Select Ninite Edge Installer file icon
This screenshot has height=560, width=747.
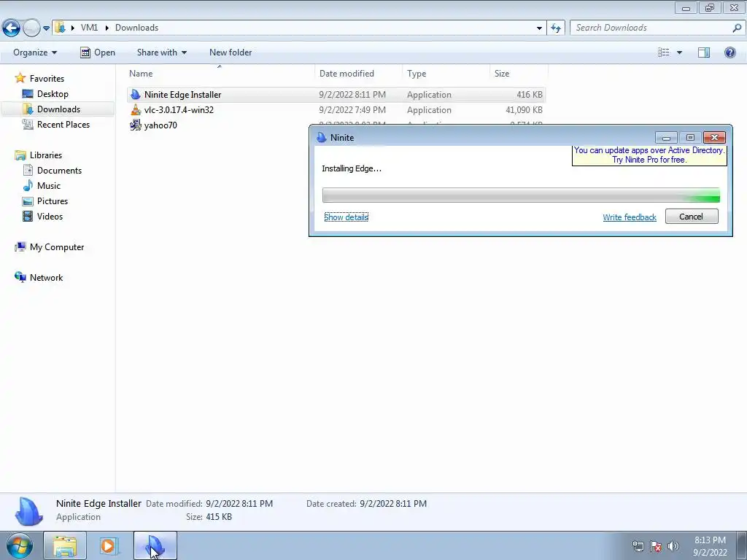[x=136, y=94]
